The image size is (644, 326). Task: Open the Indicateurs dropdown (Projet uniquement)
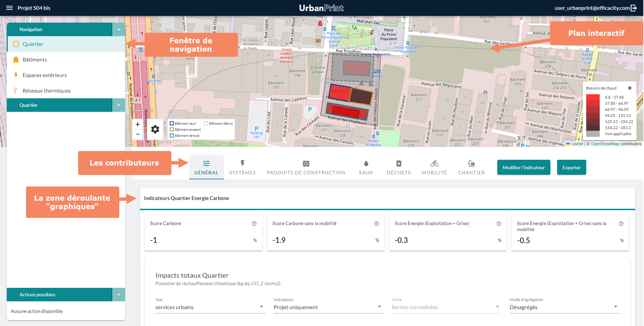[x=328, y=307]
